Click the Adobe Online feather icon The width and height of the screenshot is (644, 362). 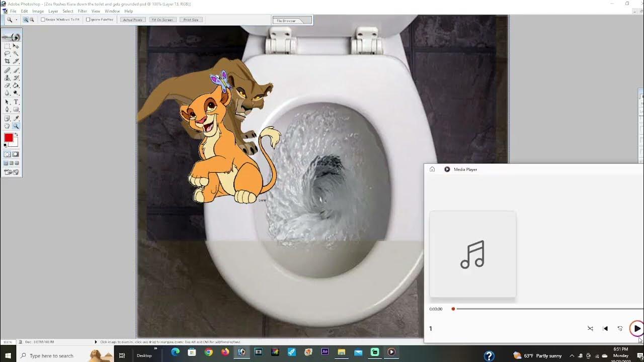[11, 37]
